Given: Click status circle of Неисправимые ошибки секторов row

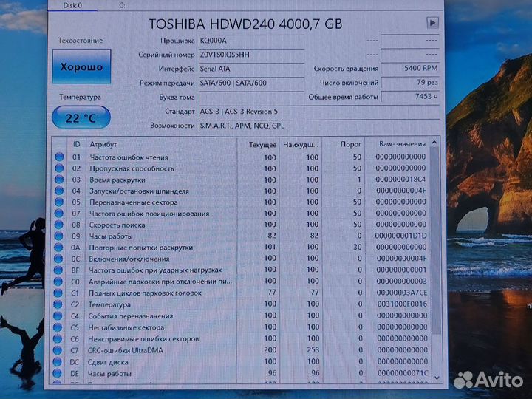Looking at the screenshot, I should 58,338.
